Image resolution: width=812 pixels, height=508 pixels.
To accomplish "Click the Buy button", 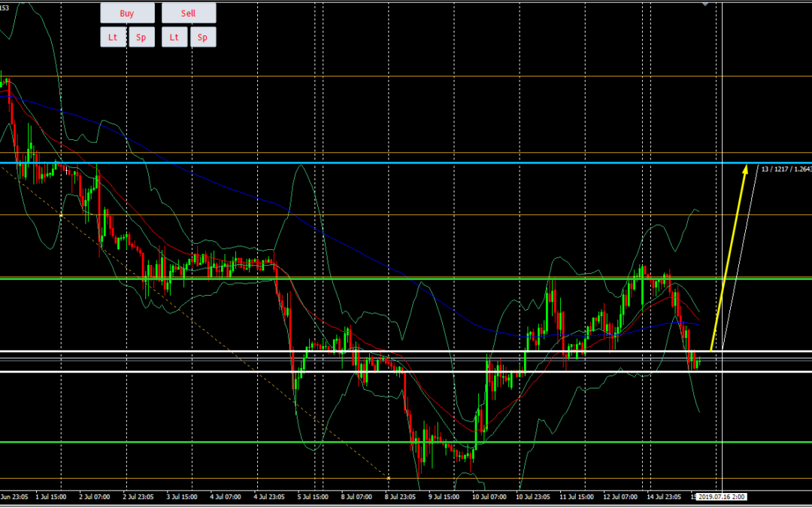I will point(127,14).
